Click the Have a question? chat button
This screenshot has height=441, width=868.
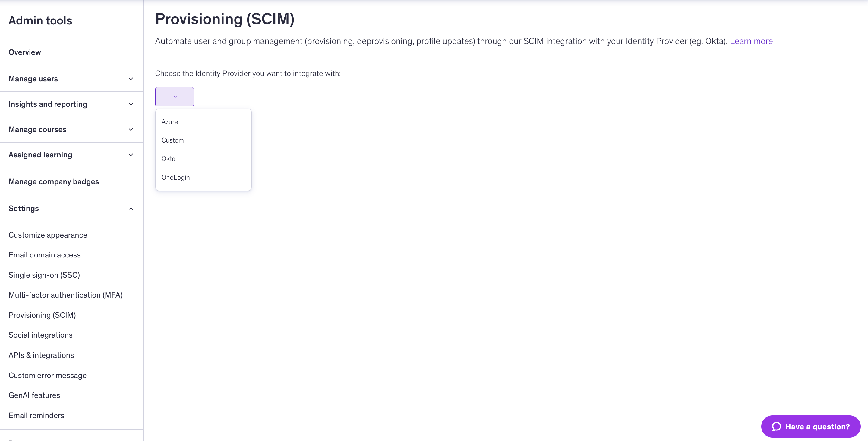point(811,427)
